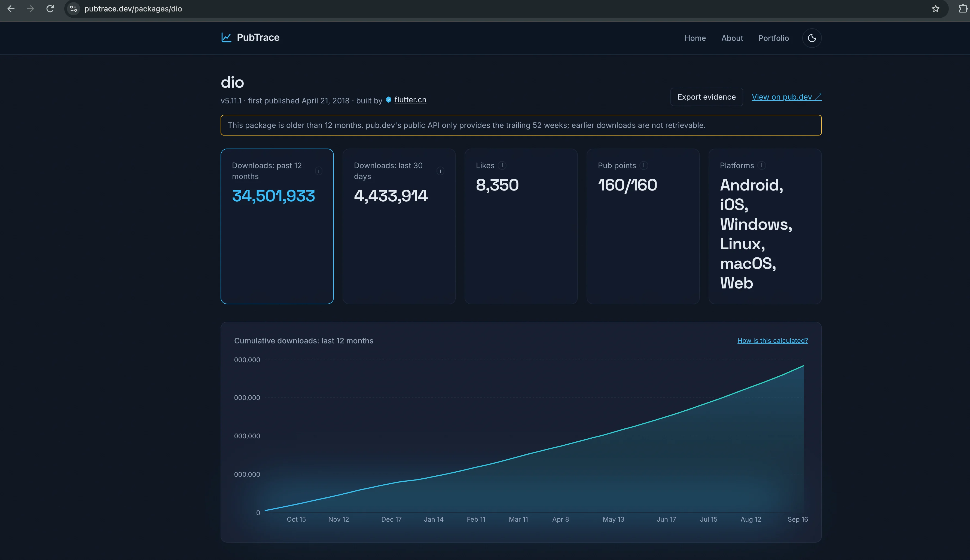The height and width of the screenshot is (560, 970).
Task: Open the flutter.cn publisher link
Action: tap(410, 100)
